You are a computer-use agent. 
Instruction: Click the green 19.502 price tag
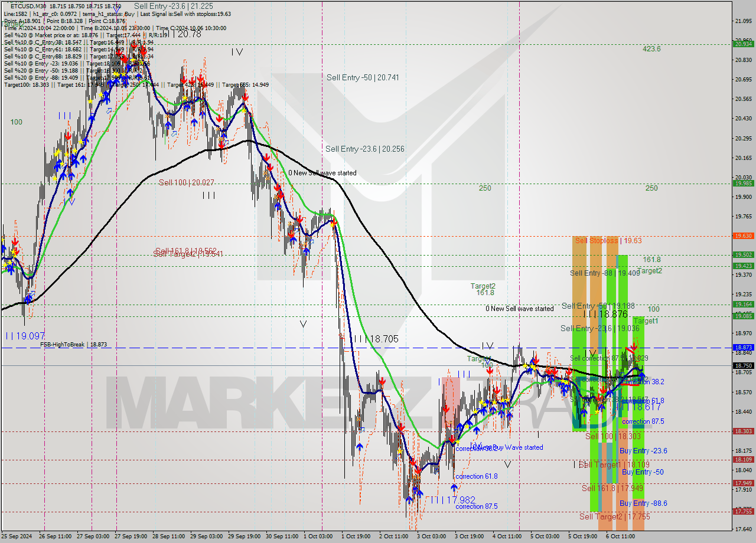pos(743,254)
